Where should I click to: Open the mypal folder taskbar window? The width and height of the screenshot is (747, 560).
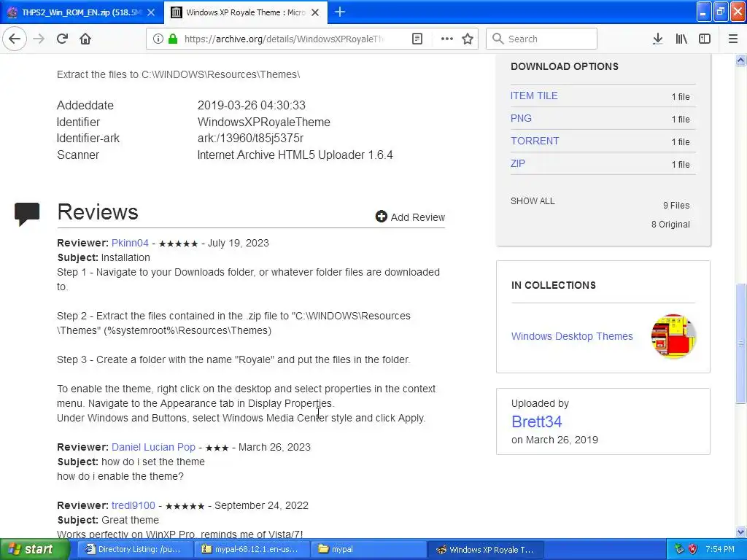point(368,549)
